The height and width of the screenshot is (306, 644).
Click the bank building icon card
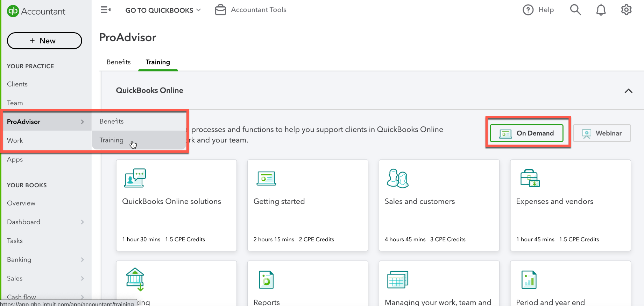[x=135, y=279]
